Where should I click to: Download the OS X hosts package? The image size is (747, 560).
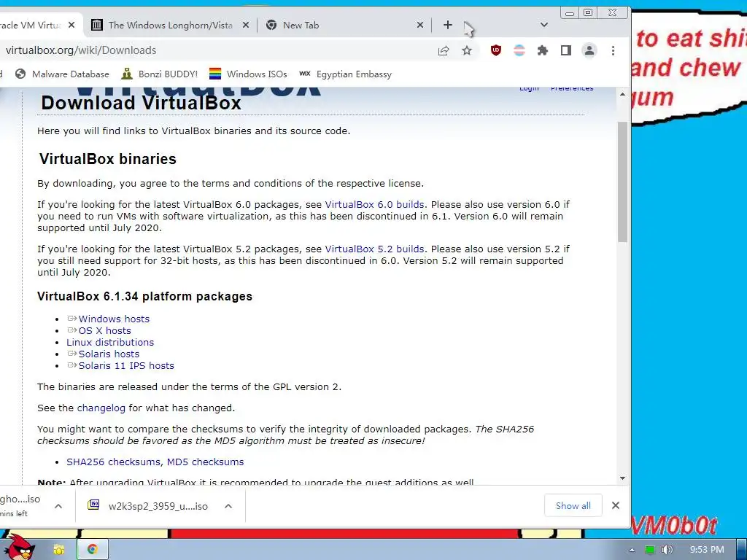pyautogui.click(x=105, y=330)
